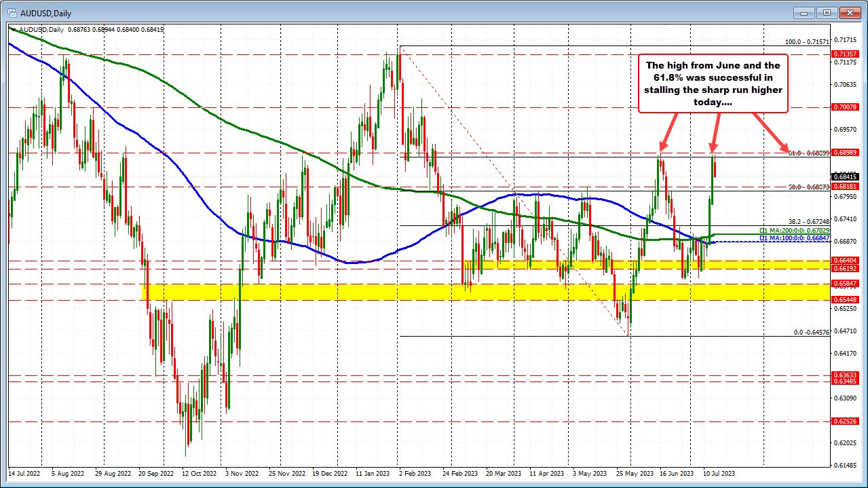
Task: Click the chart icon in the title bar
Action: pyautogui.click(x=12, y=12)
